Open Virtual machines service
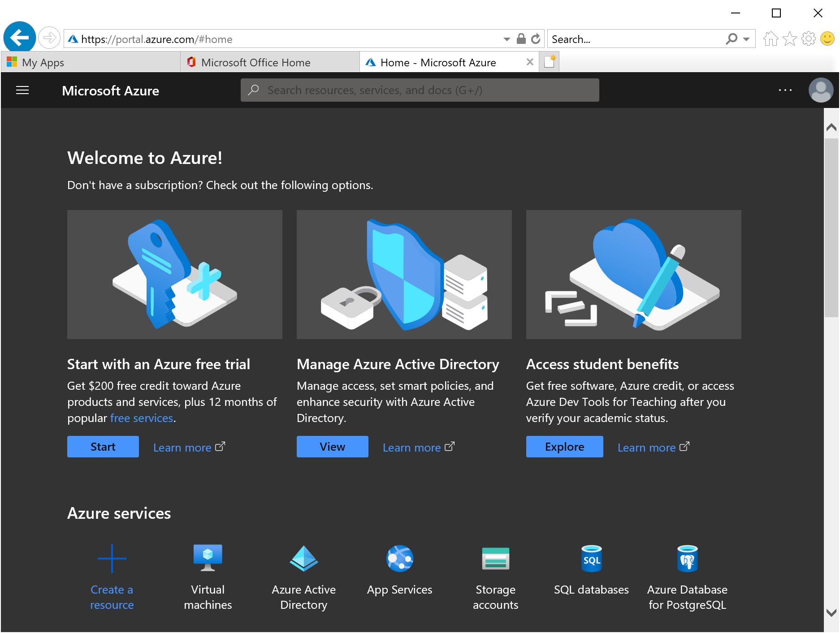The image size is (840, 633). click(x=208, y=559)
